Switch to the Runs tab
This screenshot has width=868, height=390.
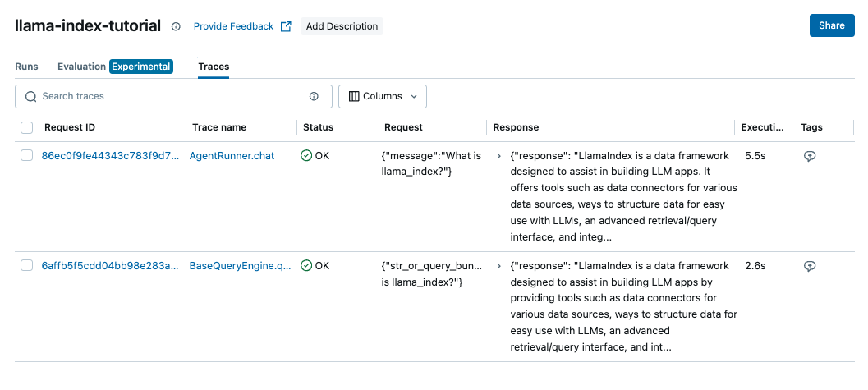26,67
